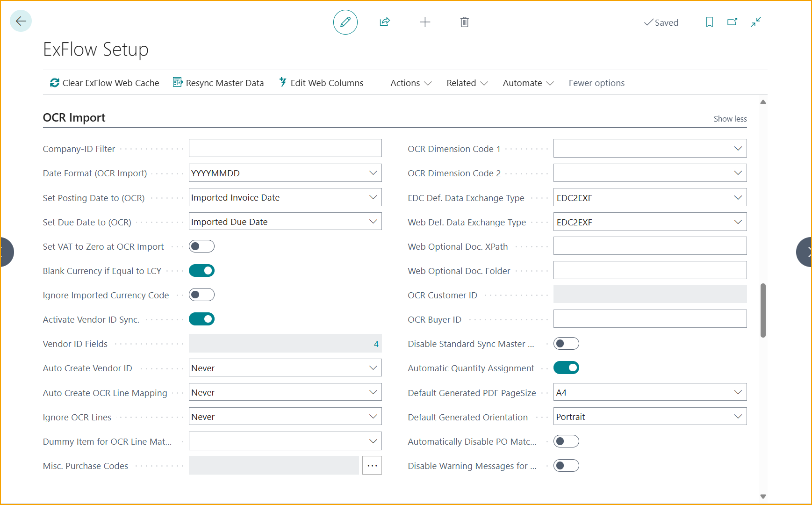This screenshot has width=812, height=505.
Task: Toggle Blank Currency if Equal to LCY
Action: tap(201, 271)
